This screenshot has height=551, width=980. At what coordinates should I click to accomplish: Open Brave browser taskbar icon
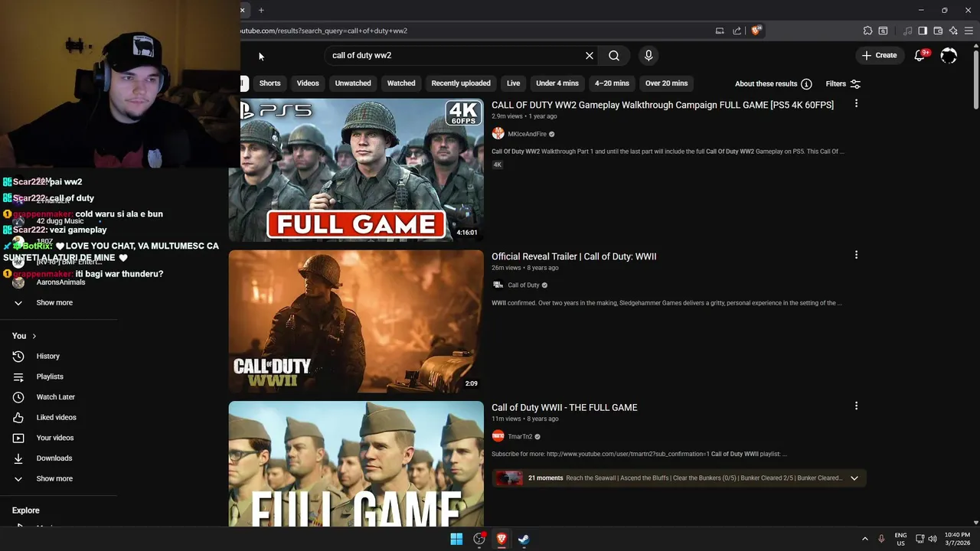click(x=501, y=539)
